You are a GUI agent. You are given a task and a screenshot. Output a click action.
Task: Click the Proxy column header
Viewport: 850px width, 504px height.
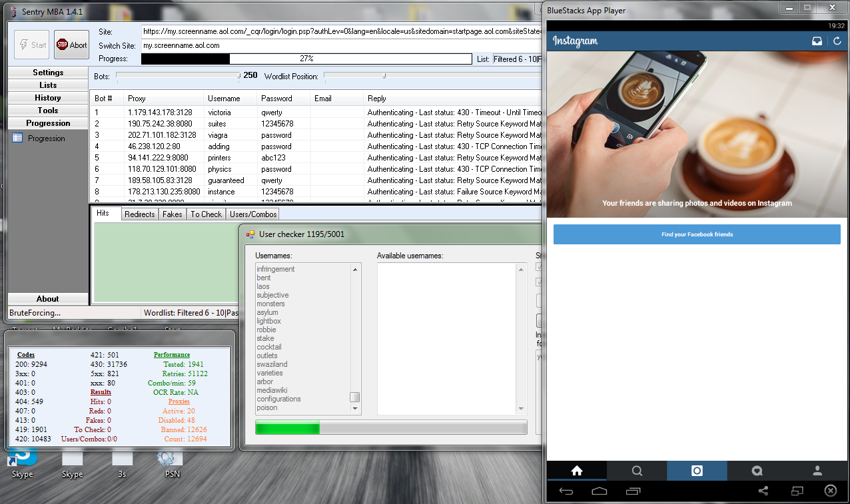(163, 99)
